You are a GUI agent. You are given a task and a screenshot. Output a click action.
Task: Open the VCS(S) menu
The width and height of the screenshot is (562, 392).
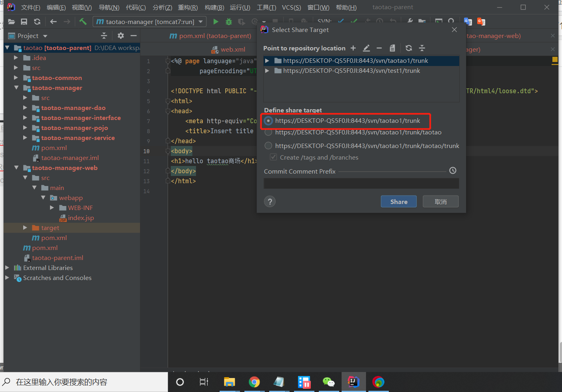click(292, 7)
